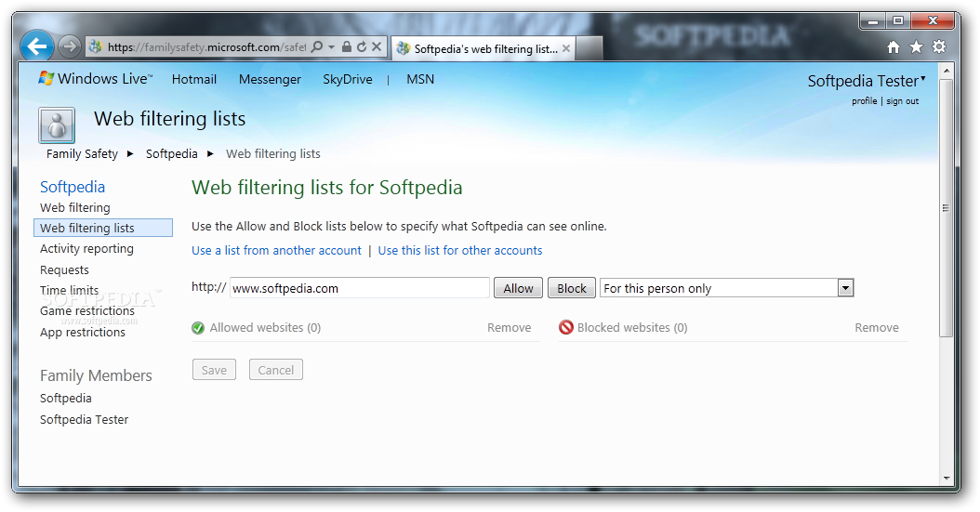Viewport: 980px width, 512px height.
Task: Click the Windows Live logo
Action: [x=95, y=79]
